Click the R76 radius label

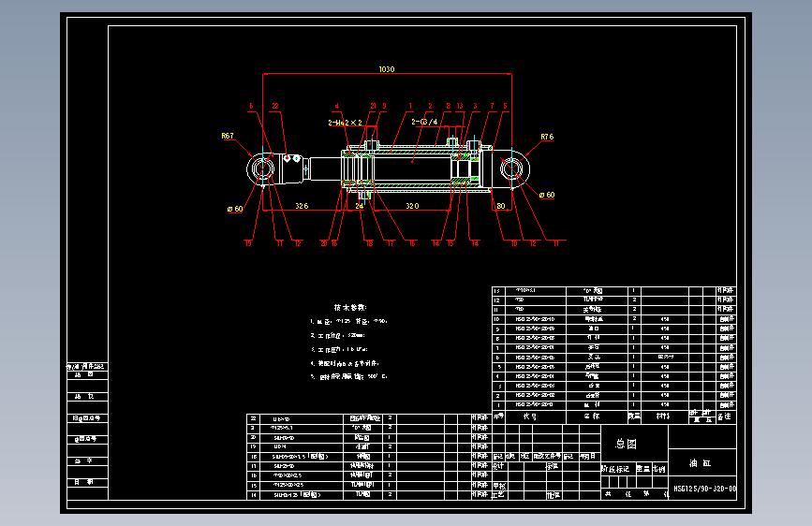[x=547, y=137]
